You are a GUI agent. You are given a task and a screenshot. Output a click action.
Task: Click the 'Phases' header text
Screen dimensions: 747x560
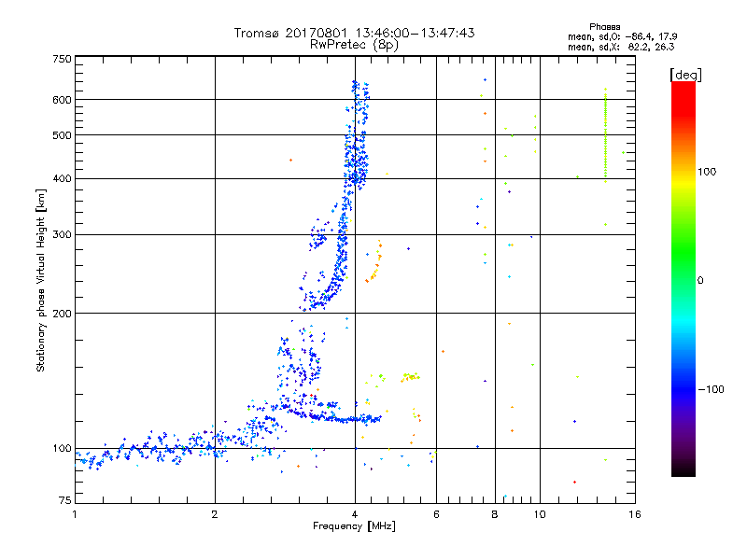click(x=604, y=27)
